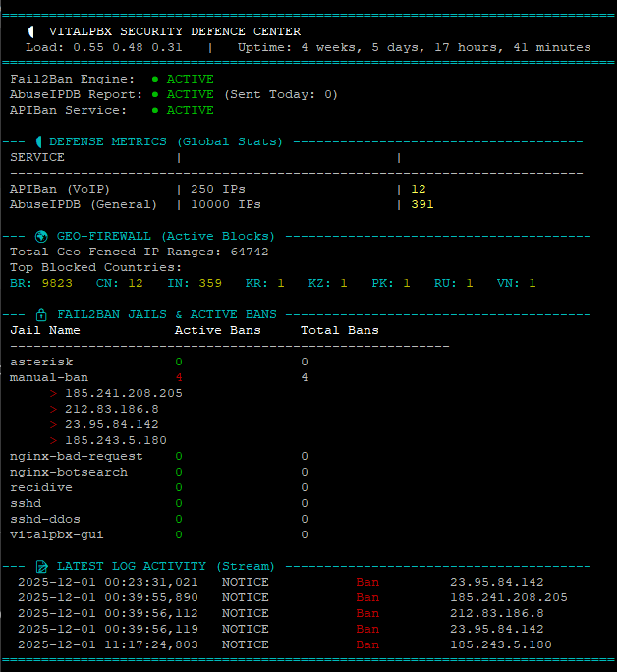Select the vitalpbx-gui jail name
The height and width of the screenshot is (672, 617).
[x=56, y=534]
